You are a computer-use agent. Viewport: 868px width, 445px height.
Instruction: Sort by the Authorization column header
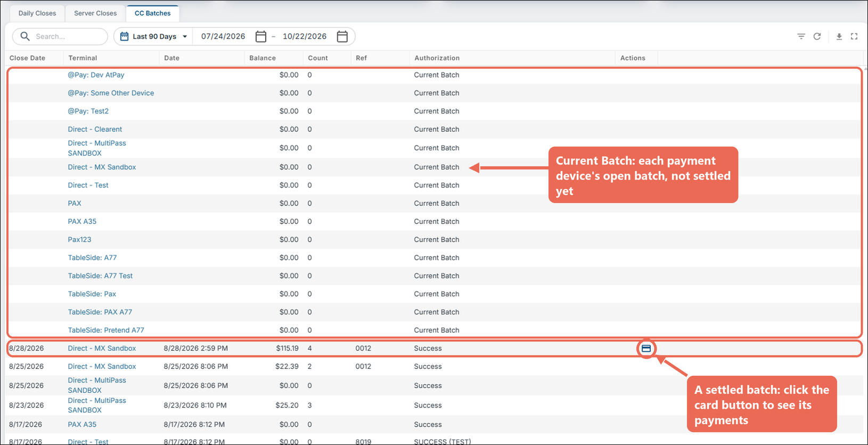[x=437, y=58]
